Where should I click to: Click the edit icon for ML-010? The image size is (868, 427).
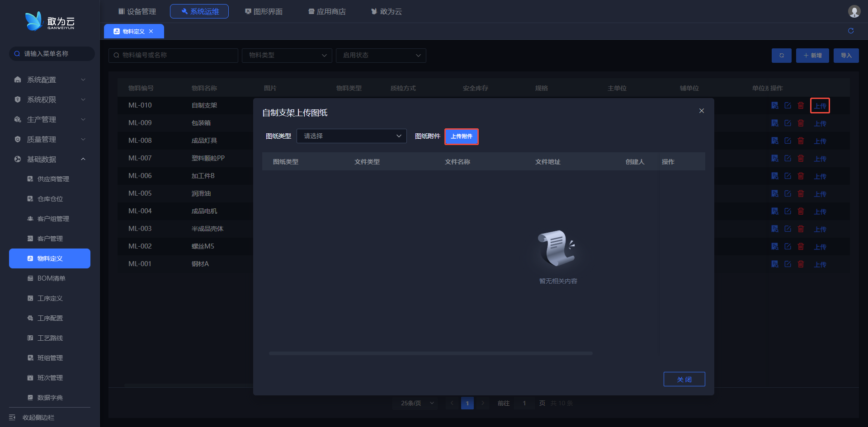click(x=788, y=105)
